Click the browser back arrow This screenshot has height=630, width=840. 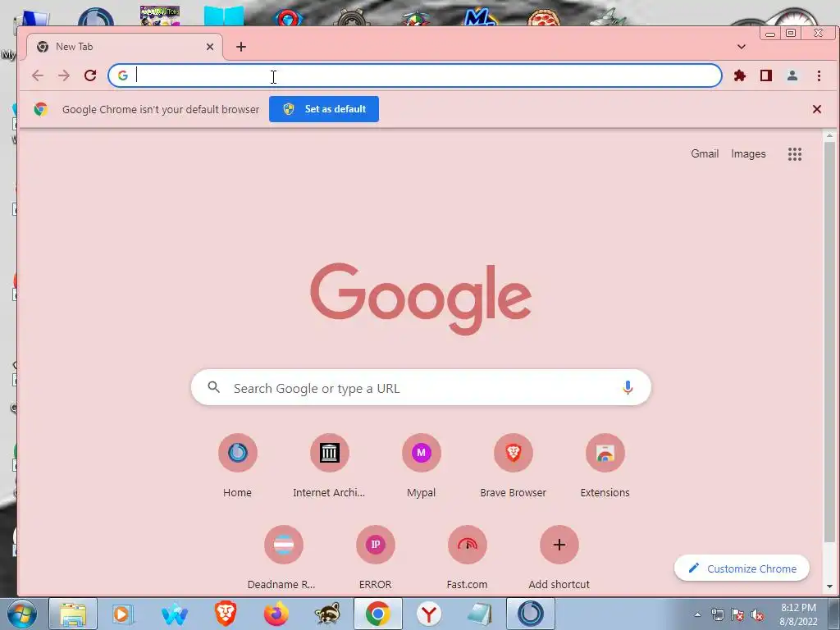tap(38, 75)
